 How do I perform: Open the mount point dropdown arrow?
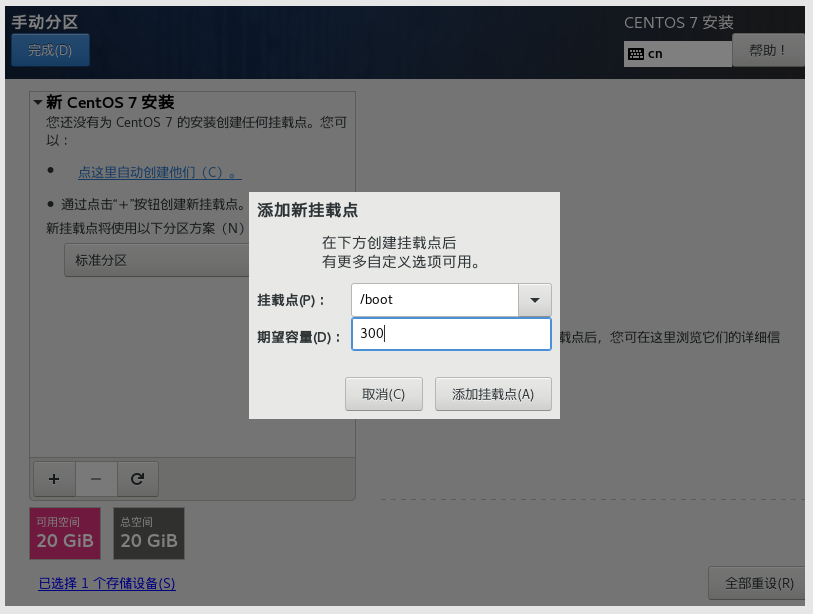pos(535,300)
